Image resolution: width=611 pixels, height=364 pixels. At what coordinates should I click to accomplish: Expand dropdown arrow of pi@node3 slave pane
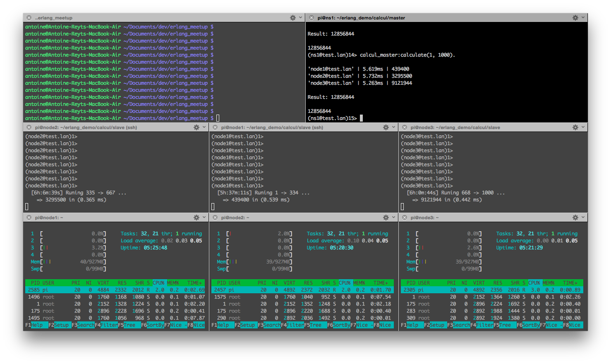tap(583, 127)
